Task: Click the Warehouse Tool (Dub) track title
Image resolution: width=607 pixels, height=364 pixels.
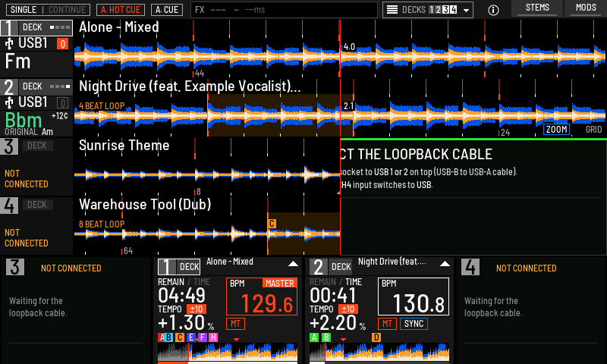Action: [x=145, y=205]
